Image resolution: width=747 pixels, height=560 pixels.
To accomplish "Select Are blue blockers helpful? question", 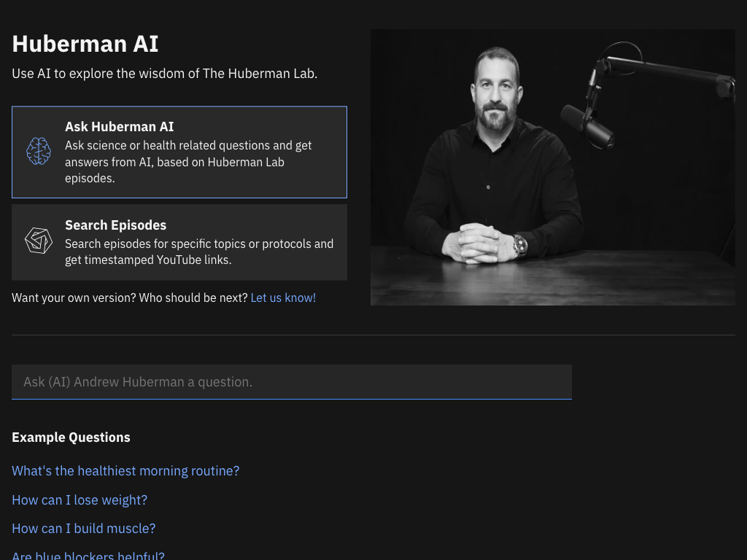I will tap(88, 555).
